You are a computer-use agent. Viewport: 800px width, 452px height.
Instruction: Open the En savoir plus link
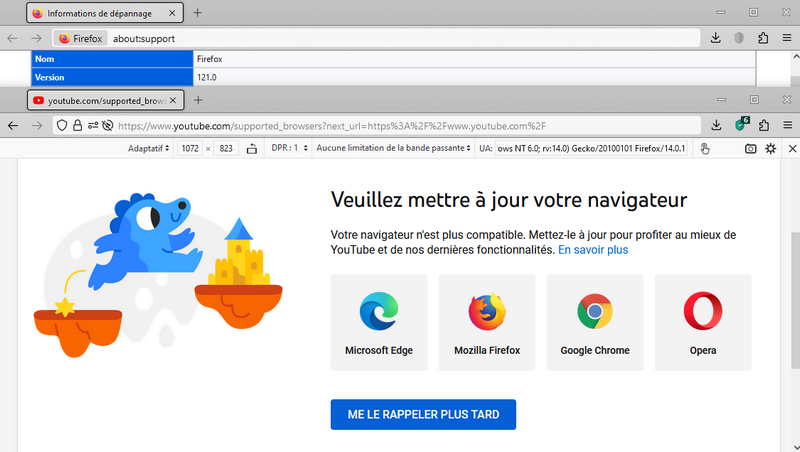pyautogui.click(x=593, y=250)
